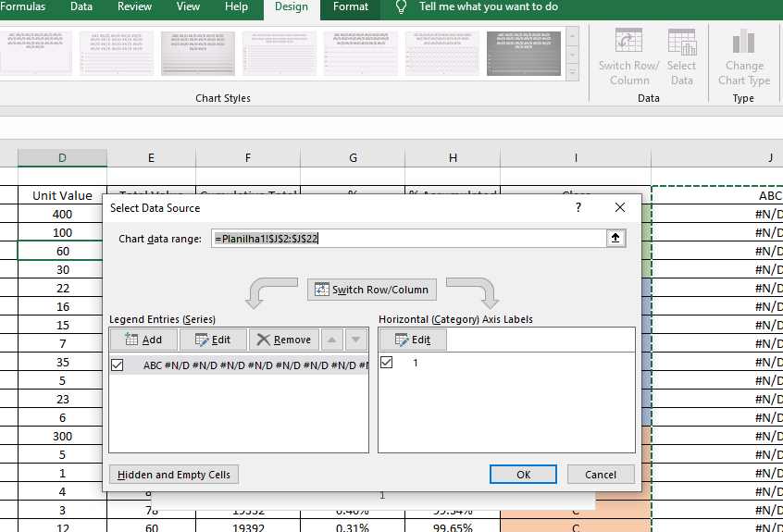Screen dimensions: 783x532
Task: Select the cell with value 300
Action: click(62, 436)
